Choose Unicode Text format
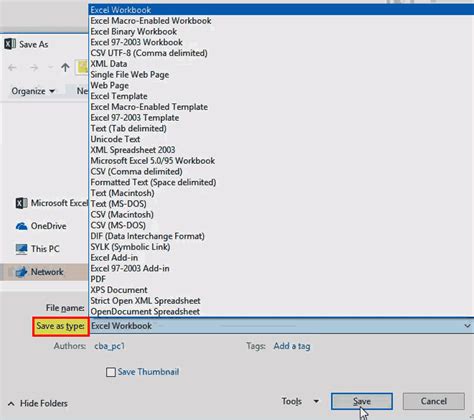The height and width of the screenshot is (420, 474). click(x=281, y=139)
